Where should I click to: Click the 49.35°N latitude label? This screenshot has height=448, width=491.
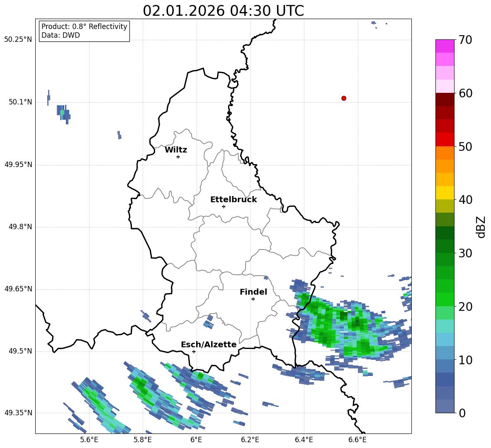pos(18,413)
